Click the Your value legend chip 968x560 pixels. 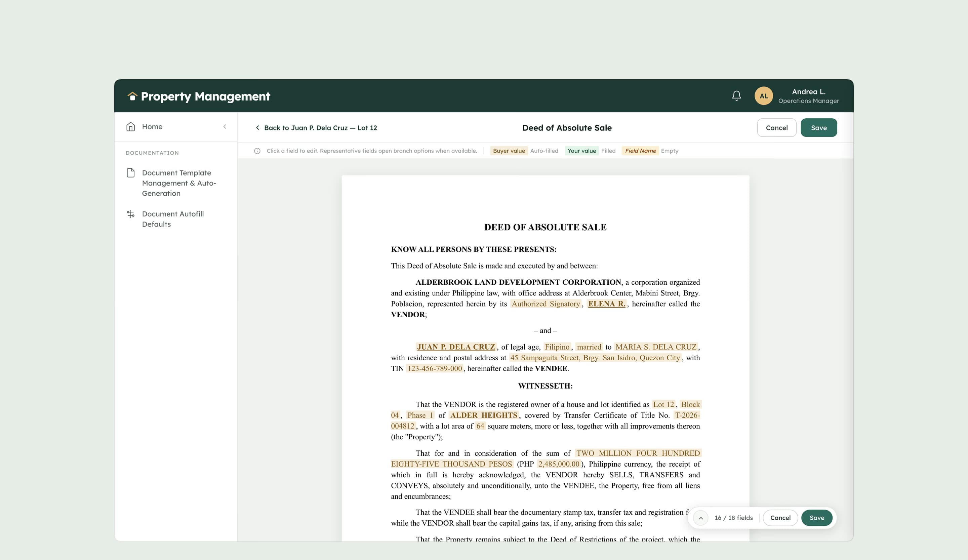[x=581, y=151]
